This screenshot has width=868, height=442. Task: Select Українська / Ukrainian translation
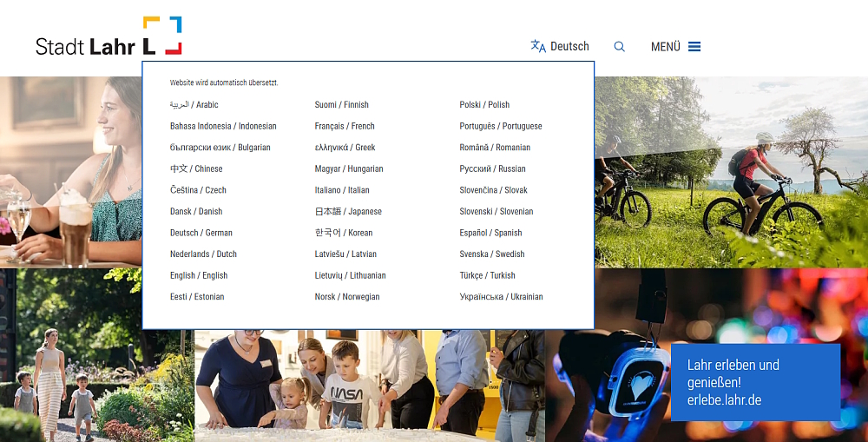(x=501, y=297)
